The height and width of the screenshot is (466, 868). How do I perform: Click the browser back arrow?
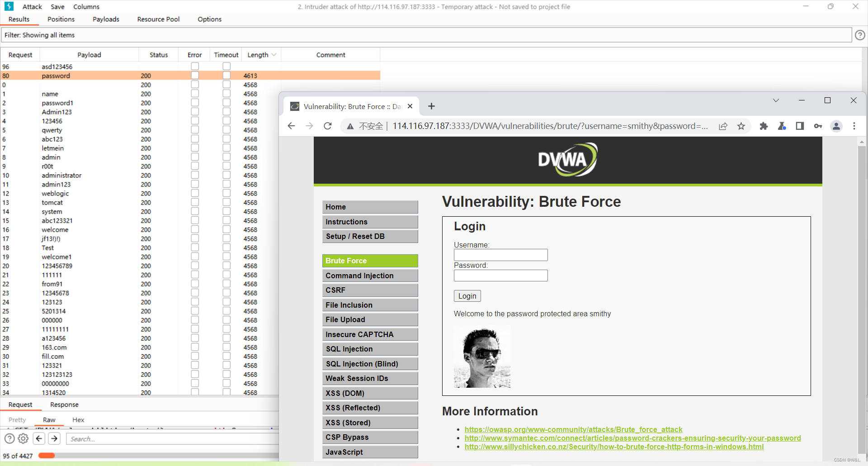point(291,126)
